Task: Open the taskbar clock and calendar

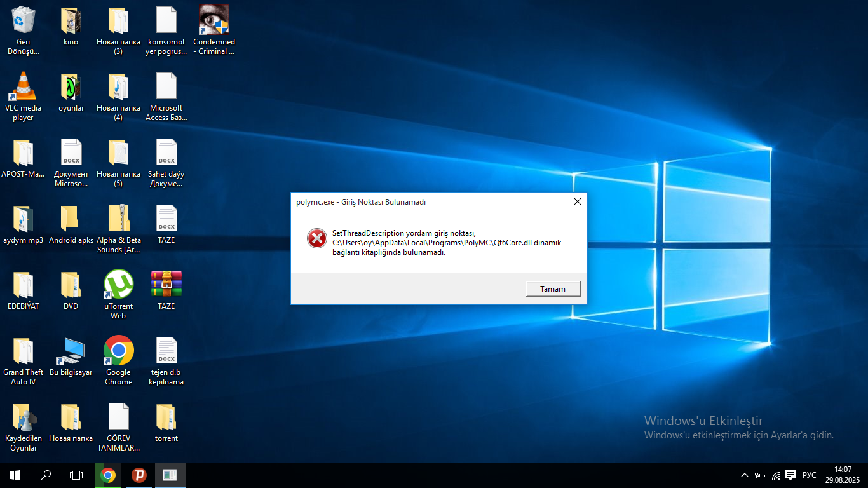Action: pos(843,475)
